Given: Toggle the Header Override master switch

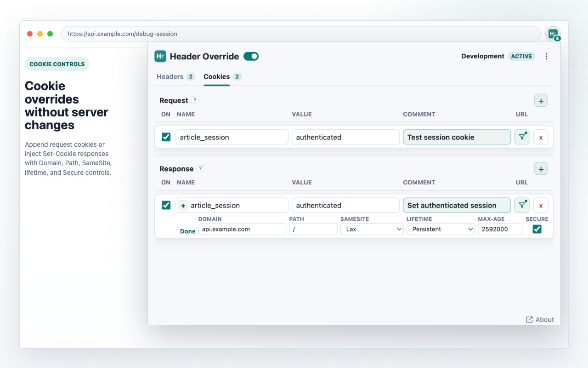Looking at the screenshot, I should coord(251,56).
